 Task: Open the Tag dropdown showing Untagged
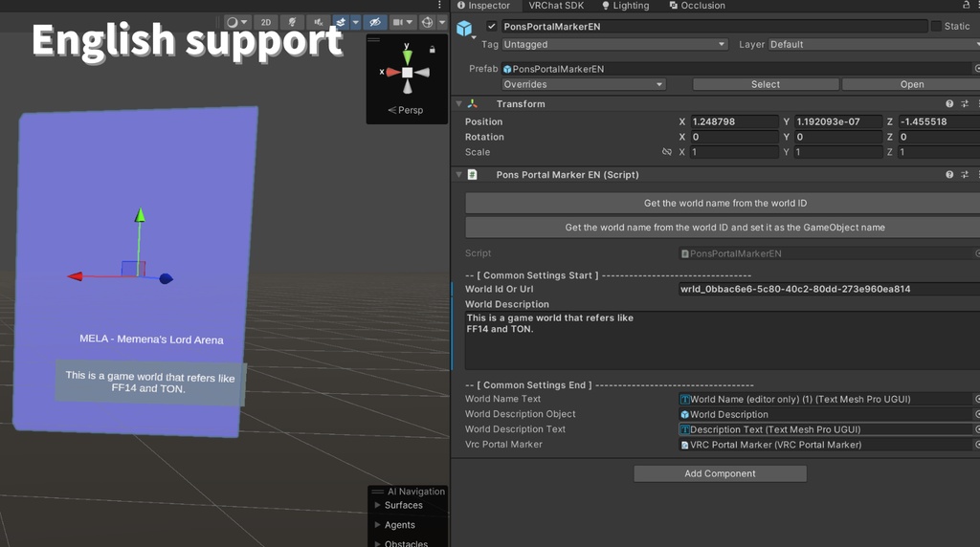coord(615,44)
